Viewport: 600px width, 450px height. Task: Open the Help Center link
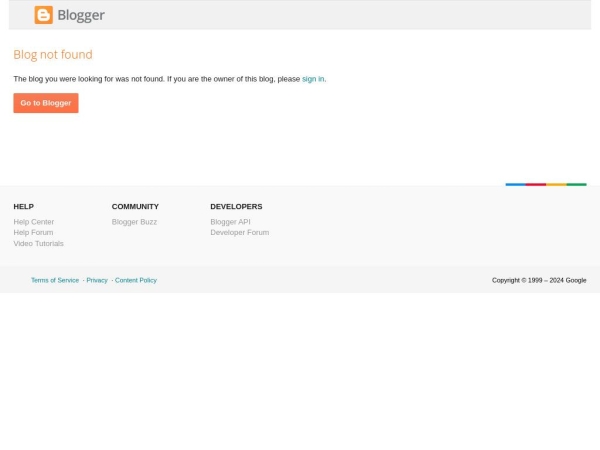[34, 222]
